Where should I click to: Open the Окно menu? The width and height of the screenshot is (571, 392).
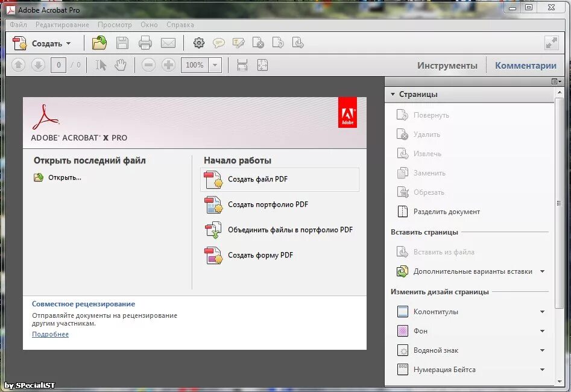point(150,25)
